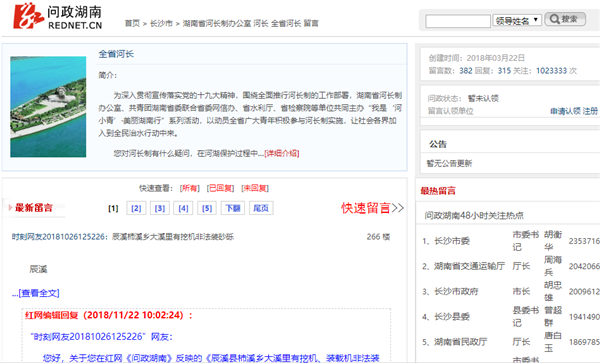Click the 最新留言 arrow heading
Image resolution: width=600 pixels, height=363 pixels.
point(31,208)
